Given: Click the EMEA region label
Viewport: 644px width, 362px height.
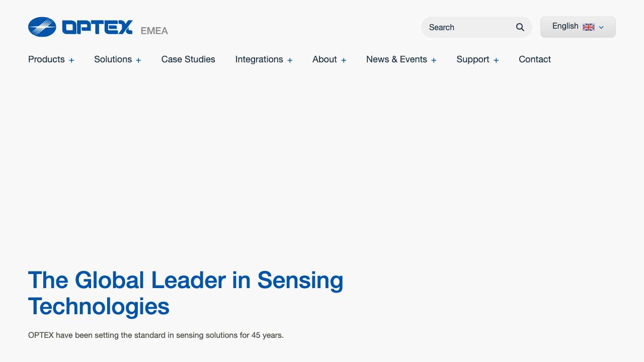Looking at the screenshot, I should pos(154,31).
